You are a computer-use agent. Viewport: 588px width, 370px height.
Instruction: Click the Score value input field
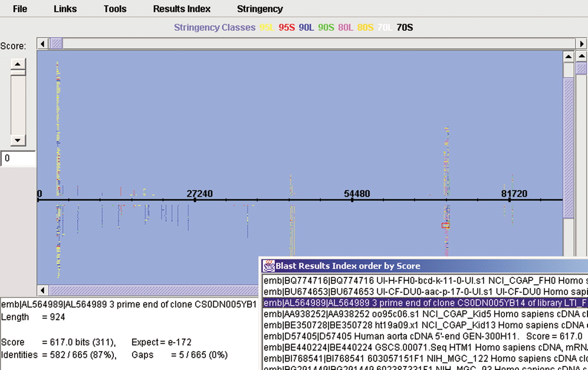[x=18, y=159]
